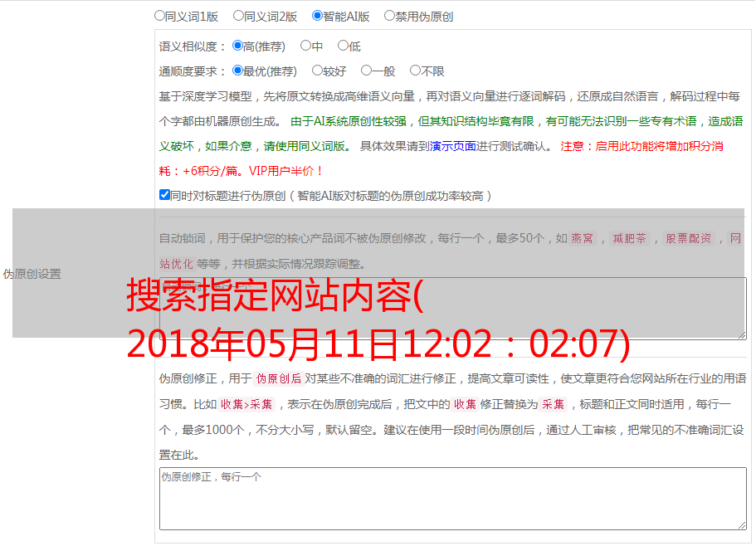The image size is (756, 546).
Task: Select 禁用伪原创 radio option
Action: pos(389,16)
